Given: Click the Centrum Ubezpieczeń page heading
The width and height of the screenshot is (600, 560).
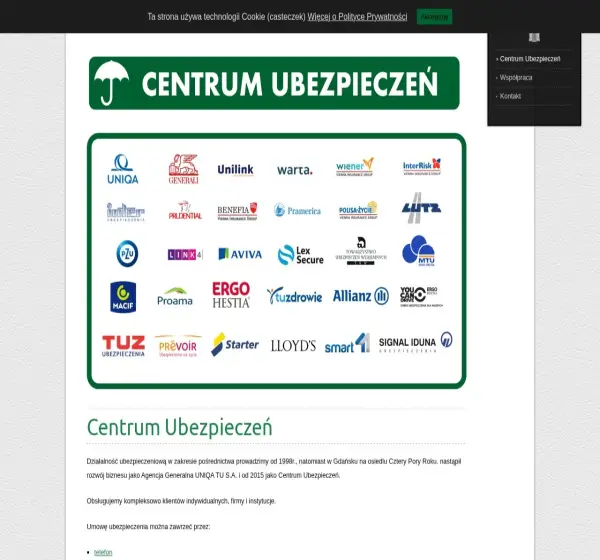Looking at the screenshot, I should tap(179, 427).
